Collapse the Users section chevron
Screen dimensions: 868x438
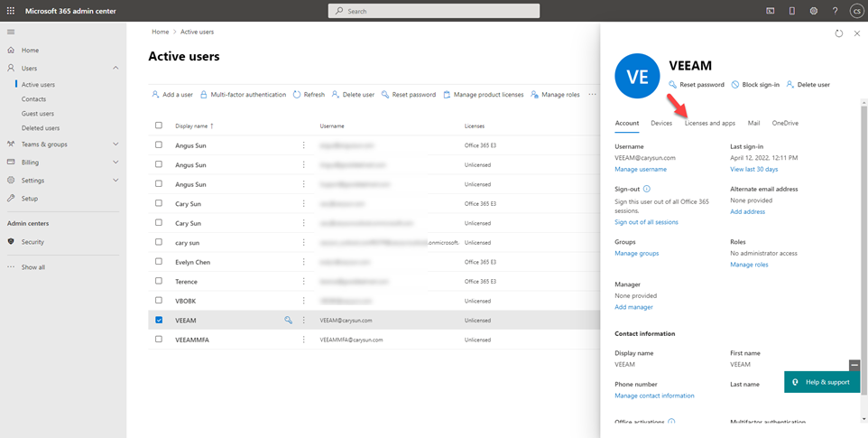point(115,68)
